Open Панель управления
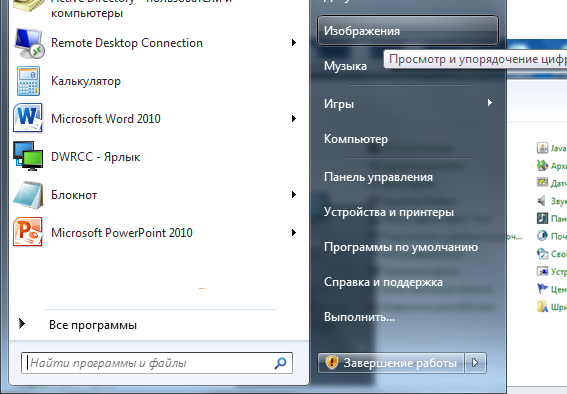This screenshot has width=567, height=394. pyautogui.click(x=408, y=177)
